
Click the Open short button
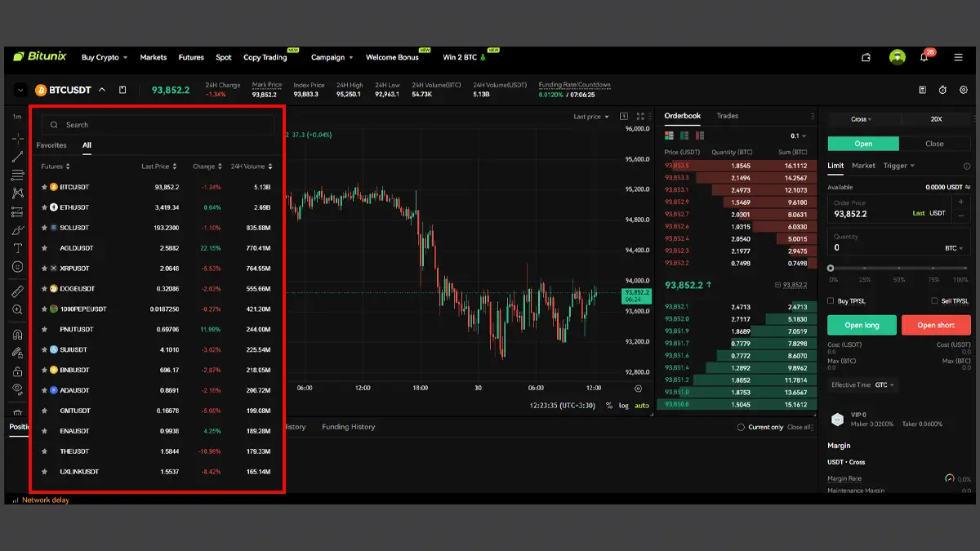[936, 325]
